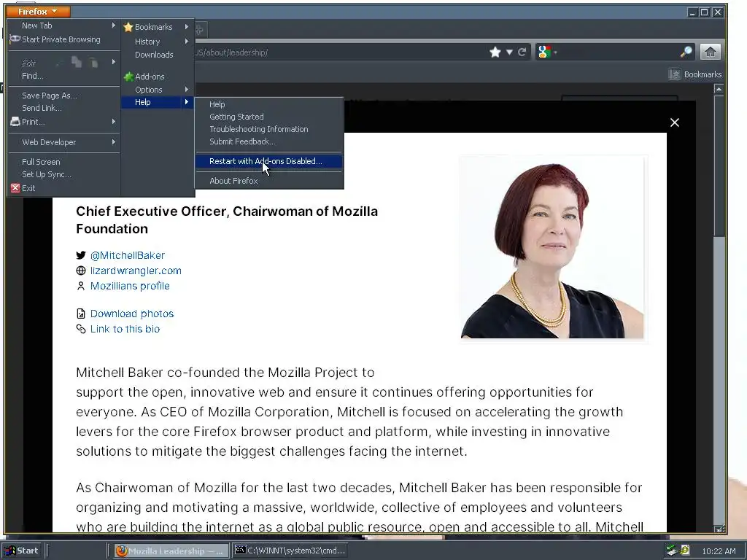Switch to Full Screen mode
Screen dimensions: 747x560
coord(41,162)
